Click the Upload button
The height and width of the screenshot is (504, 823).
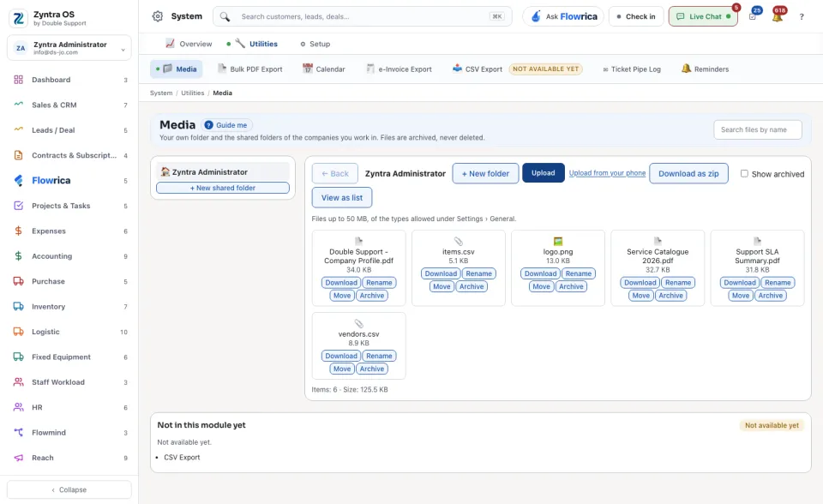[544, 173]
